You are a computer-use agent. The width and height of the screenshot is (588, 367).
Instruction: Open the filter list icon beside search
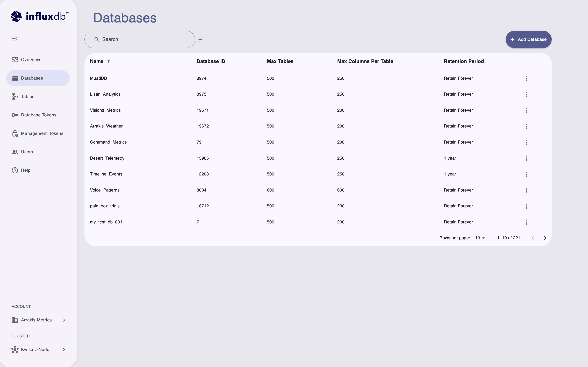tap(201, 39)
